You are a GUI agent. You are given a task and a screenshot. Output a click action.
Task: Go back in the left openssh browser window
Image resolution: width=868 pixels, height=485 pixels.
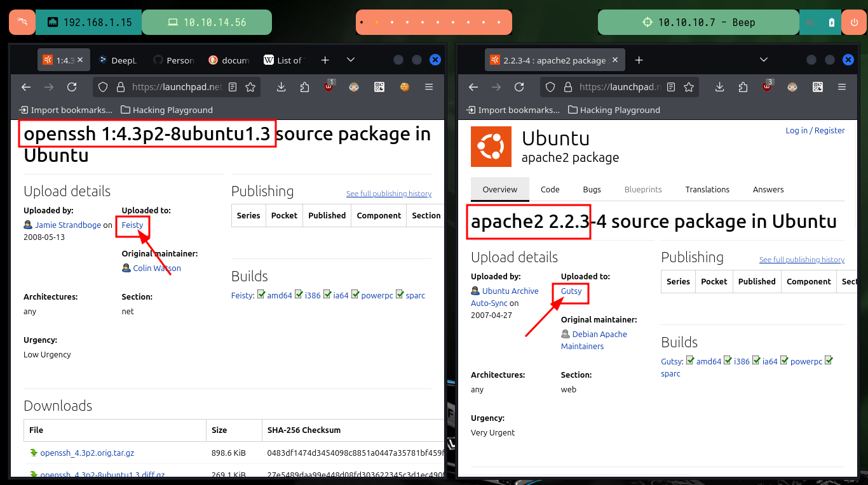pyautogui.click(x=26, y=87)
